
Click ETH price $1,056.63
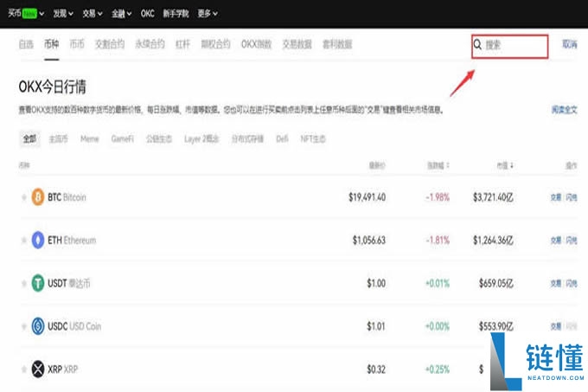[369, 240]
